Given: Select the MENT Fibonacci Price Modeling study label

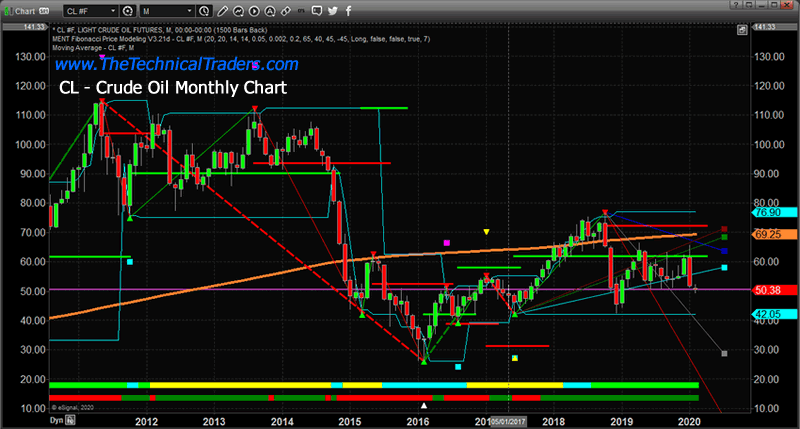Looking at the screenshot, I should coord(241,39).
